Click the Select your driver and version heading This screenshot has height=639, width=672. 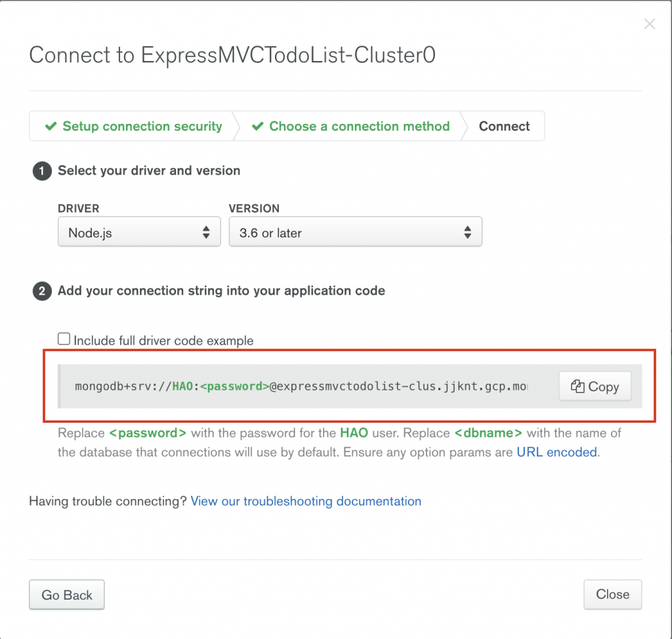[149, 171]
